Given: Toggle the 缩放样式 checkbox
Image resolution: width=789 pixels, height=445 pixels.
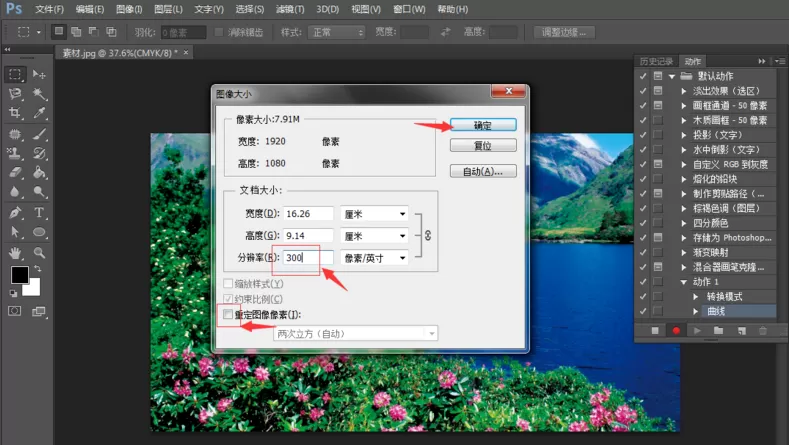Looking at the screenshot, I should [228, 284].
